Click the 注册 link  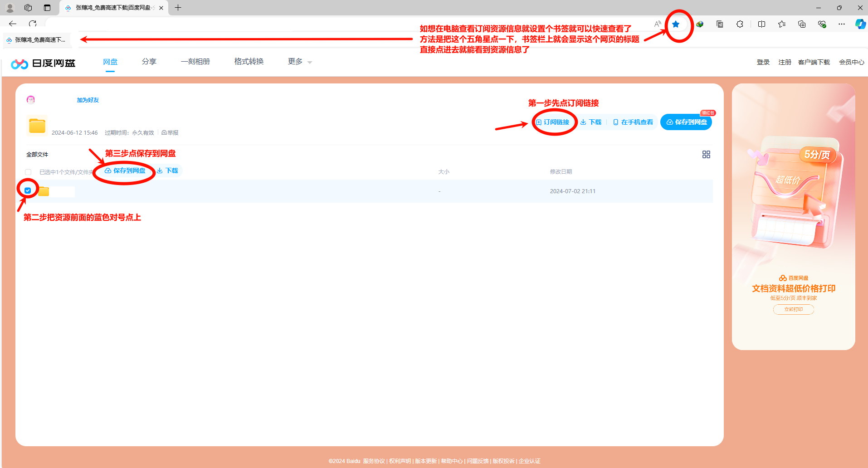785,62
